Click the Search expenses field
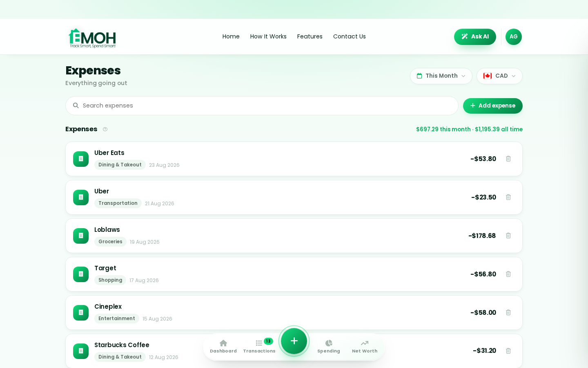The image size is (588, 368). pyautogui.click(x=262, y=106)
